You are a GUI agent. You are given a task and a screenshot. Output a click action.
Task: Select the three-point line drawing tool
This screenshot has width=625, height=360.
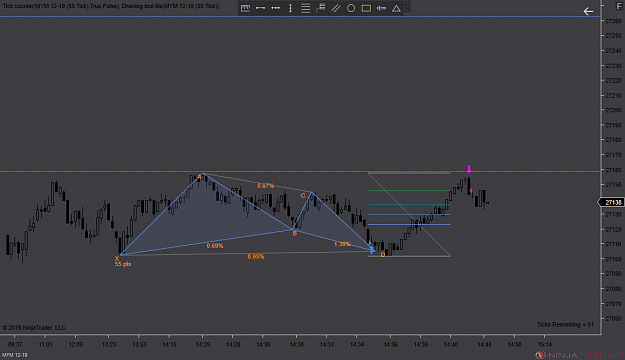(275, 8)
